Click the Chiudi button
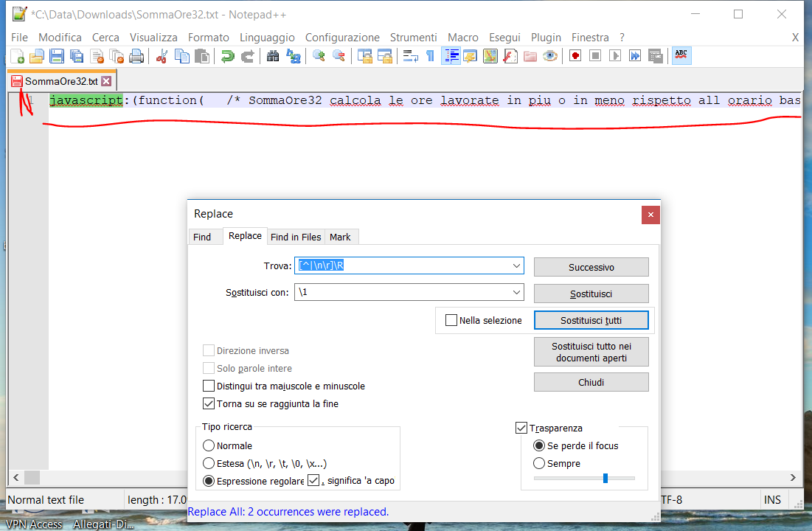This screenshot has width=812, height=531. click(x=591, y=382)
